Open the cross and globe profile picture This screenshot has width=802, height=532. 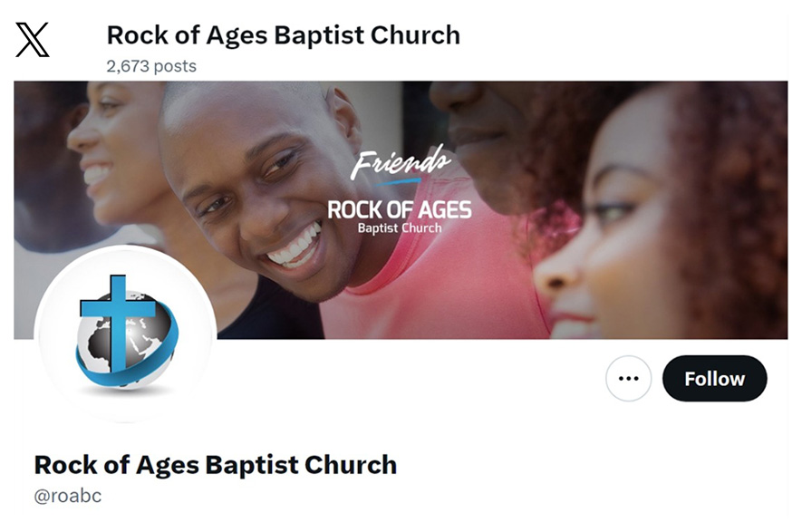pyautogui.click(x=125, y=335)
